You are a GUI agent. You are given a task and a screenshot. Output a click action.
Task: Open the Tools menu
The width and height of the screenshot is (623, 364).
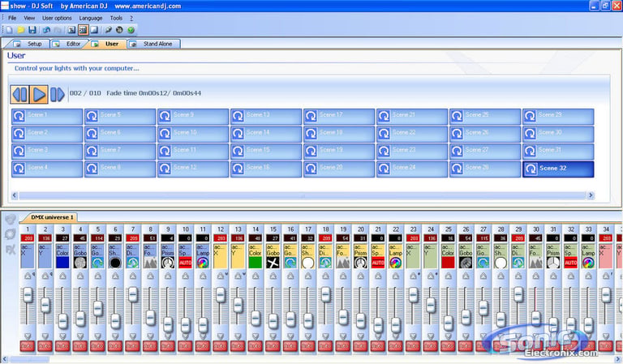click(116, 18)
